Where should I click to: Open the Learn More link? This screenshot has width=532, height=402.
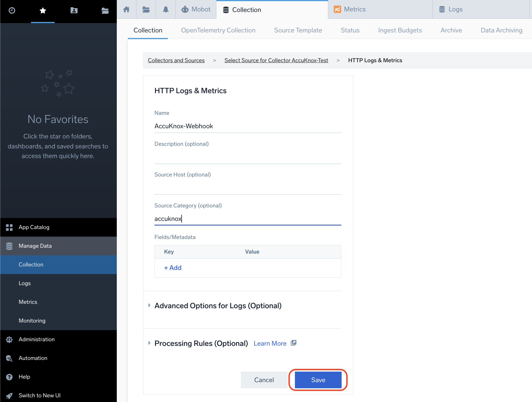click(270, 344)
